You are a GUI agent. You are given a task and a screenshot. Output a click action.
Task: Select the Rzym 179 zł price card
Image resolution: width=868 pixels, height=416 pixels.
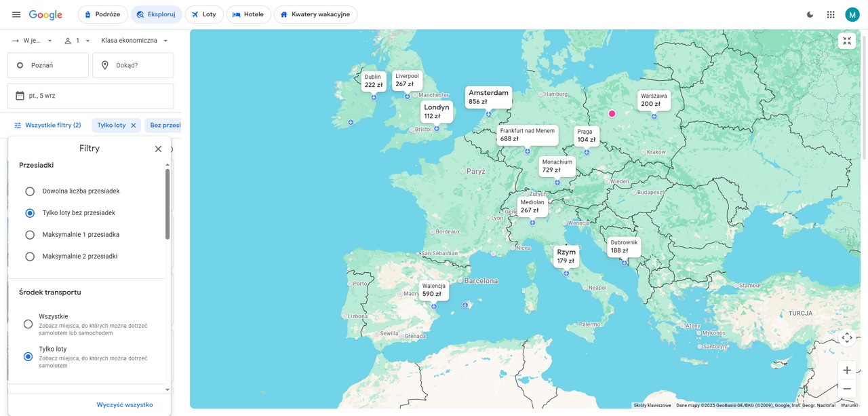coord(566,256)
